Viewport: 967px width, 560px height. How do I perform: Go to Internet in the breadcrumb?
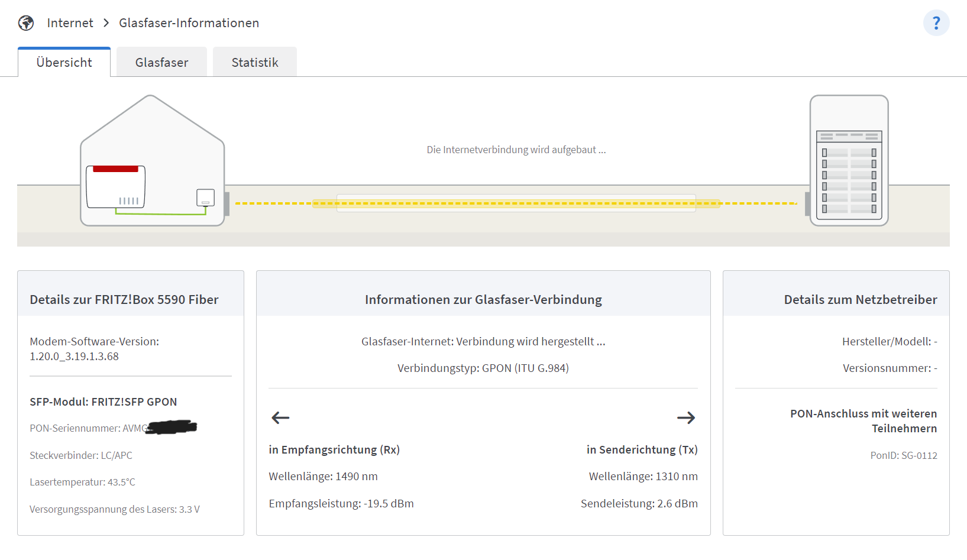tap(70, 23)
